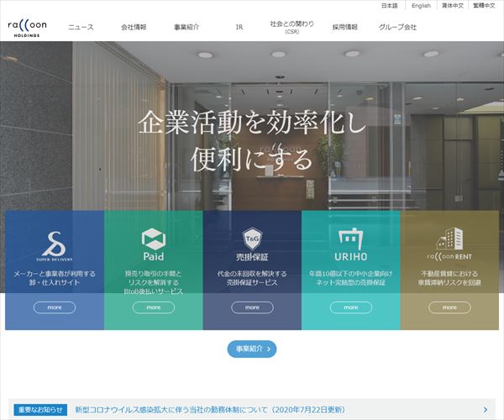Click more button under URIHO
Screen dimensions: 504x420
click(x=351, y=307)
